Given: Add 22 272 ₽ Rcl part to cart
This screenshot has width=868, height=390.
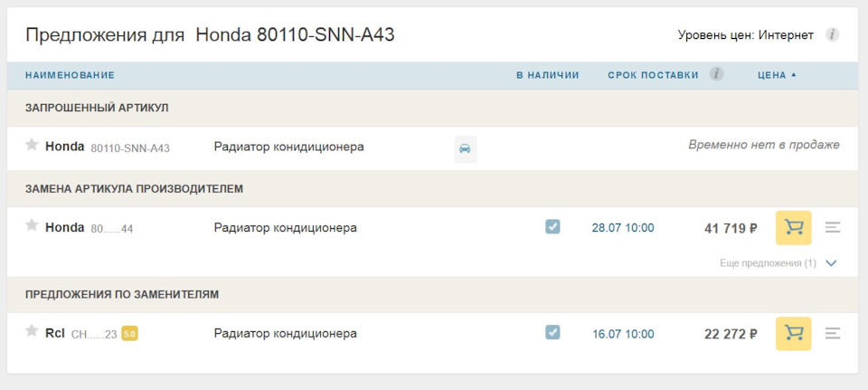Looking at the screenshot, I should [793, 334].
